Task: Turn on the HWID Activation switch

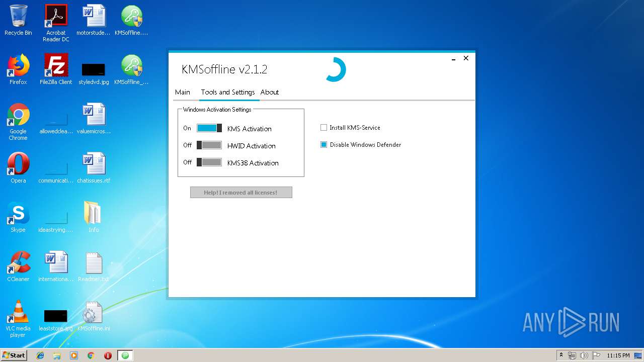Action: coord(209,145)
